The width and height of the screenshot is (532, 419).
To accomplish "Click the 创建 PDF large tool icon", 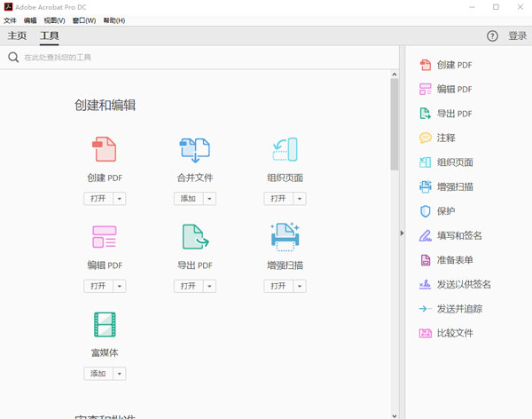I will [x=105, y=149].
